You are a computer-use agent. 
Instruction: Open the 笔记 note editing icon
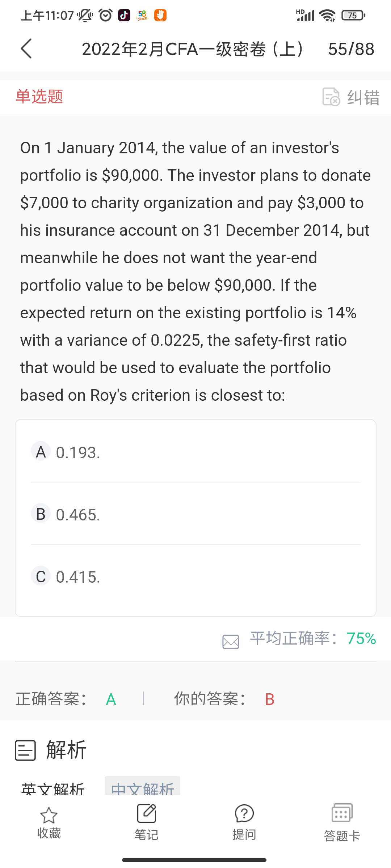(x=147, y=814)
